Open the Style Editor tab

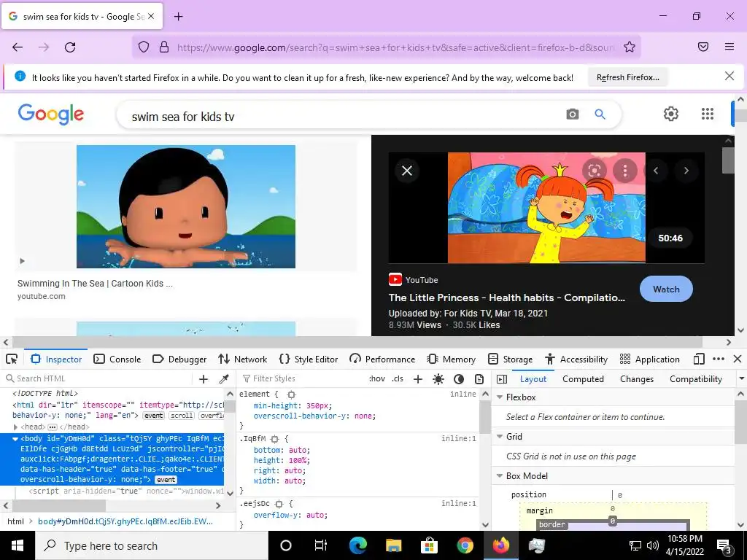[309, 359]
